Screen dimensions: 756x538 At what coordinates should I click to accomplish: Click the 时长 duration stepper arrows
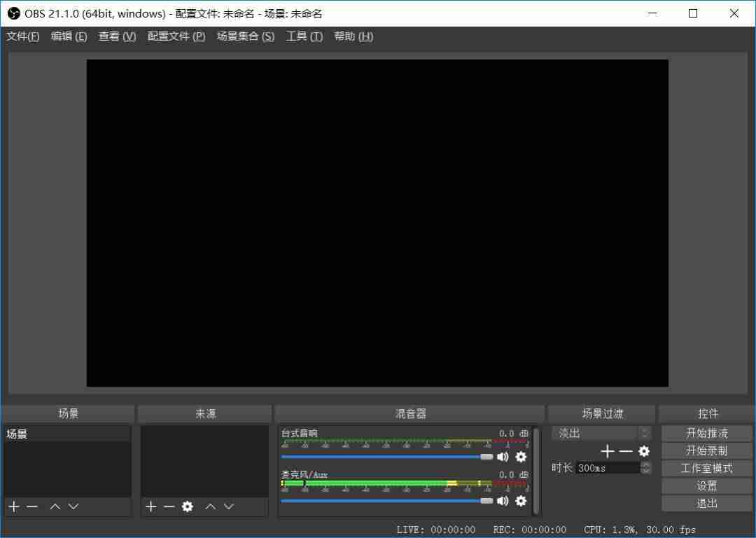pyautogui.click(x=646, y=467)
